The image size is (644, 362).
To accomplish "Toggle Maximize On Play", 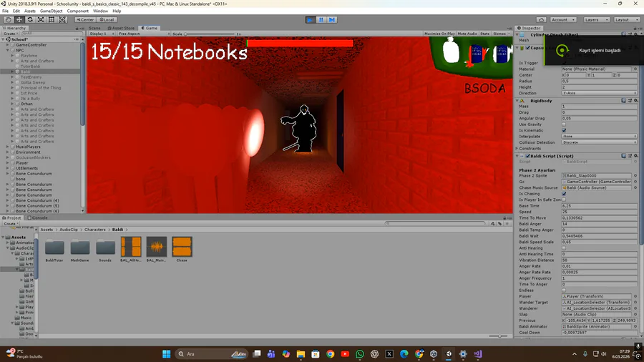I will (439, 34).
